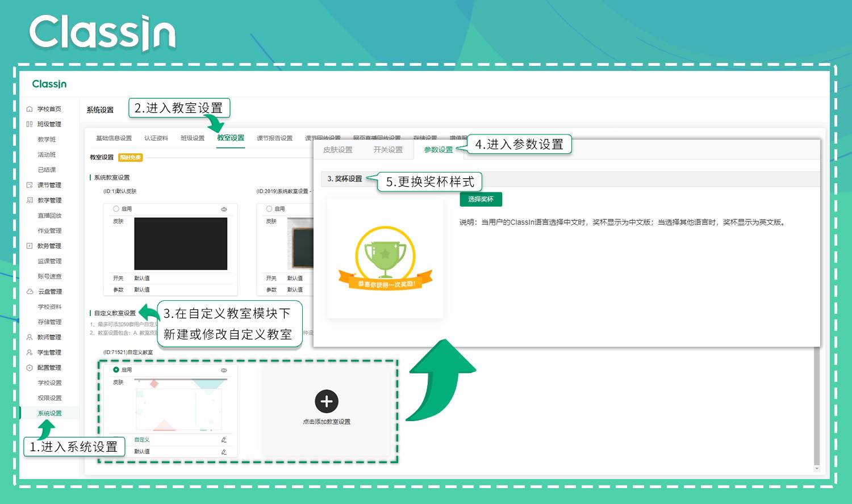Click the 系统教室设置 section heading
Viewport: 852px width, 504px height.
(111, 178)
